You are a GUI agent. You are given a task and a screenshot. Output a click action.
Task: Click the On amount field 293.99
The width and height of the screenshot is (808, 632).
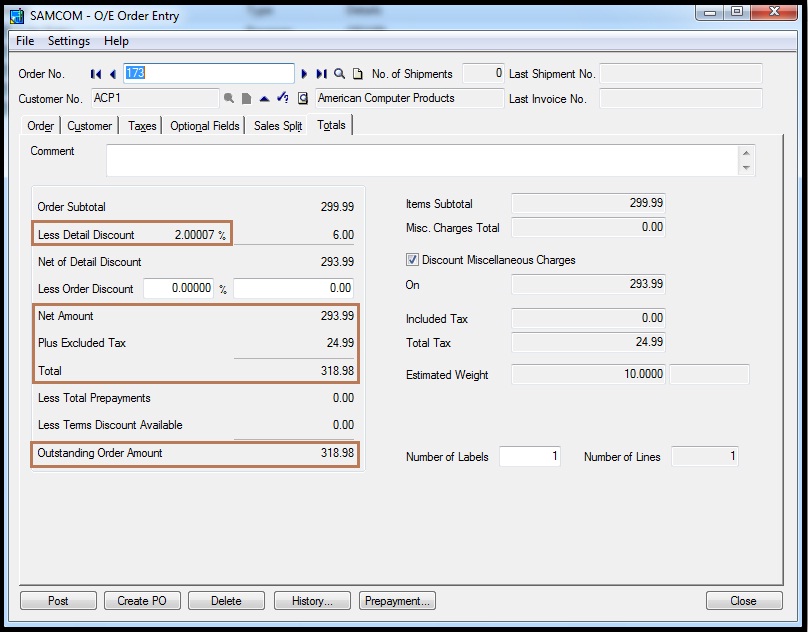(588, 284)
